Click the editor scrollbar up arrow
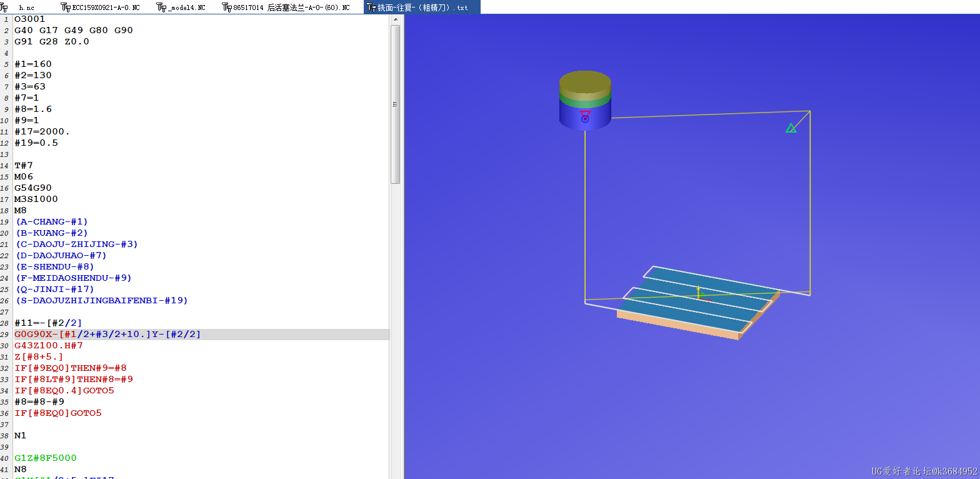The image size is (980, 479). (x=395, y=19)
